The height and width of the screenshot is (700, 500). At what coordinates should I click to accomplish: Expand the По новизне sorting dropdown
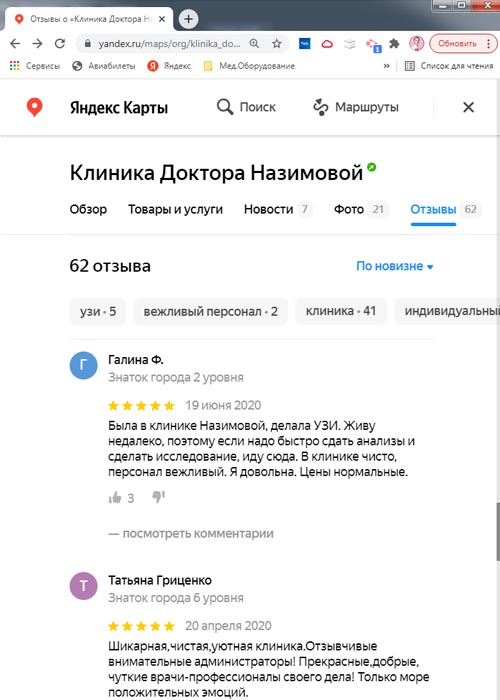(x=395, y=266)
